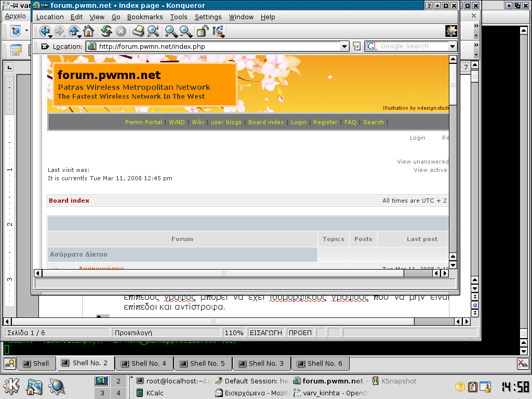Image resolution: width=532 pixels, height=399 pixels.
Task: Switch to virtual desktop 4
Action: pos(118,393)
